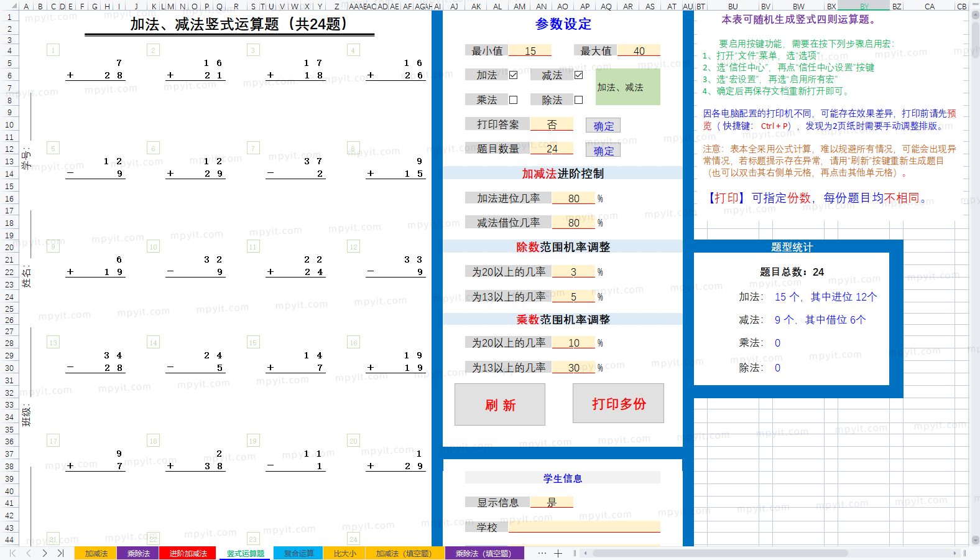Click the 题型统计 header
The height and width of the screenshot is (560, 980).
(x=792, y=247)
